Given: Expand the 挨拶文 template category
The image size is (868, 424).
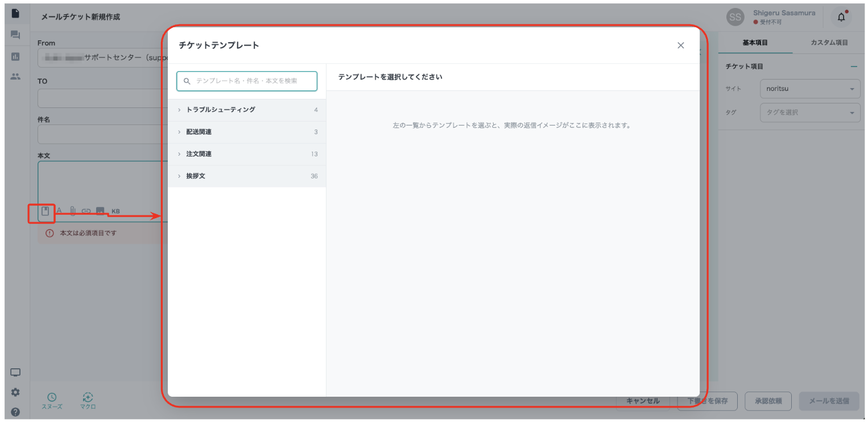Looking at the screenshot, I should [x=247, y=176].
